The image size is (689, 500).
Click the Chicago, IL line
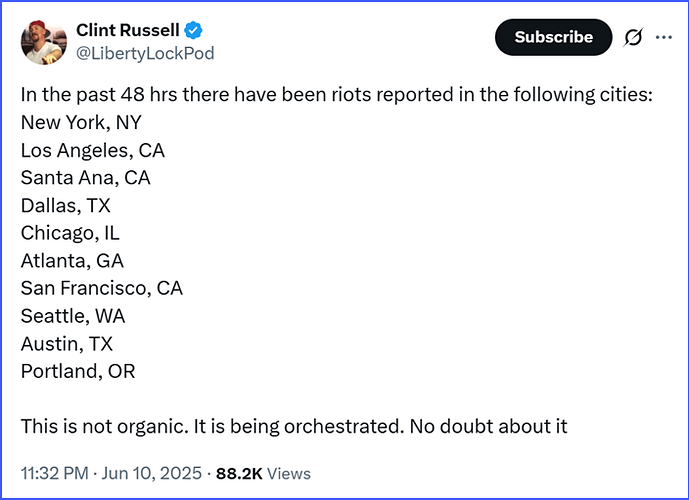click(70, 233)
